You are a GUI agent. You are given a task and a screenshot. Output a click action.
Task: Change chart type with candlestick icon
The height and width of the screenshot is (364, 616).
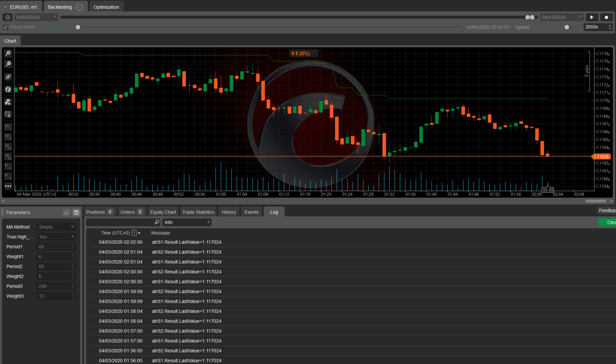tap(8, 77)
